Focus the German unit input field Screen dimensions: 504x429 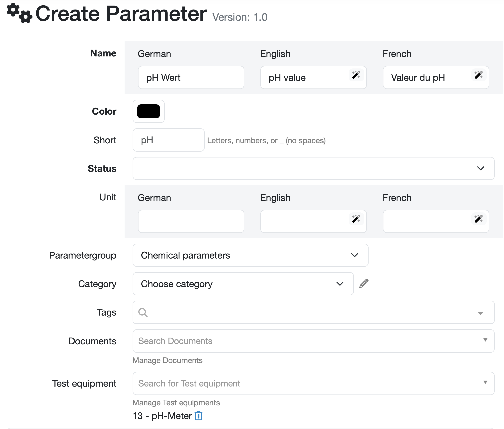coord(191,221)
